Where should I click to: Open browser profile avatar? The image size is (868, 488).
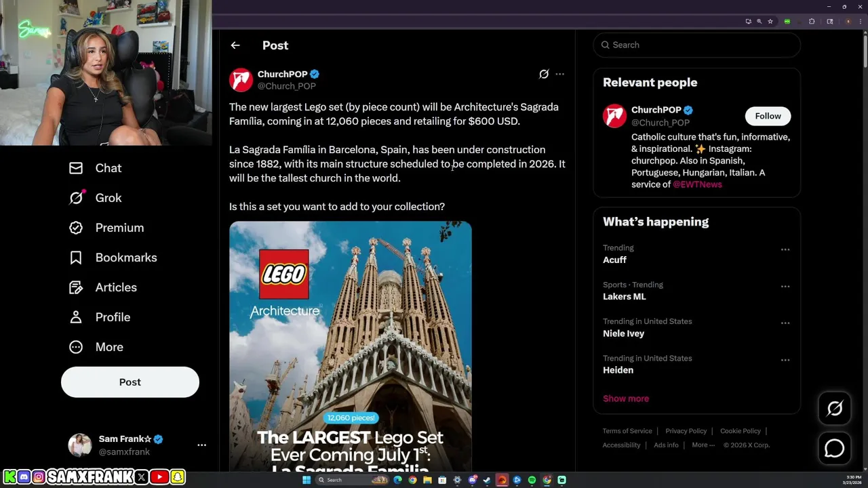coord(848,22)
